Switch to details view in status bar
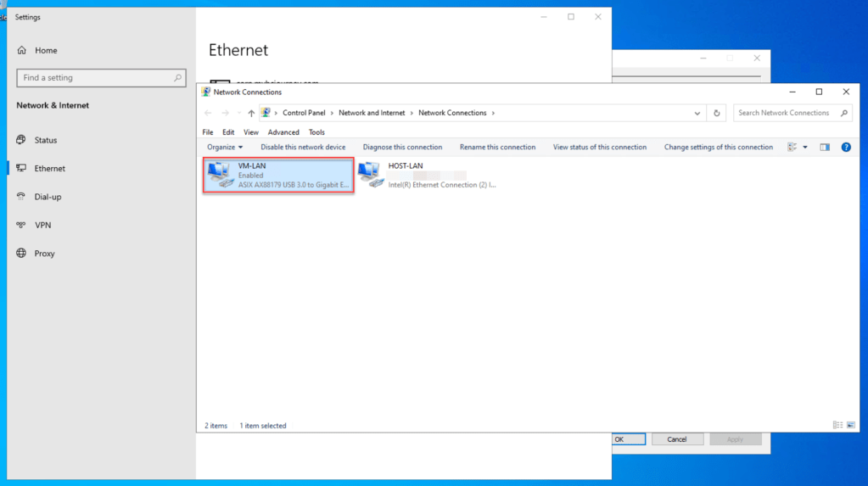Image resolution: width=868 pixels, height=486 pixels. (837, 425)
